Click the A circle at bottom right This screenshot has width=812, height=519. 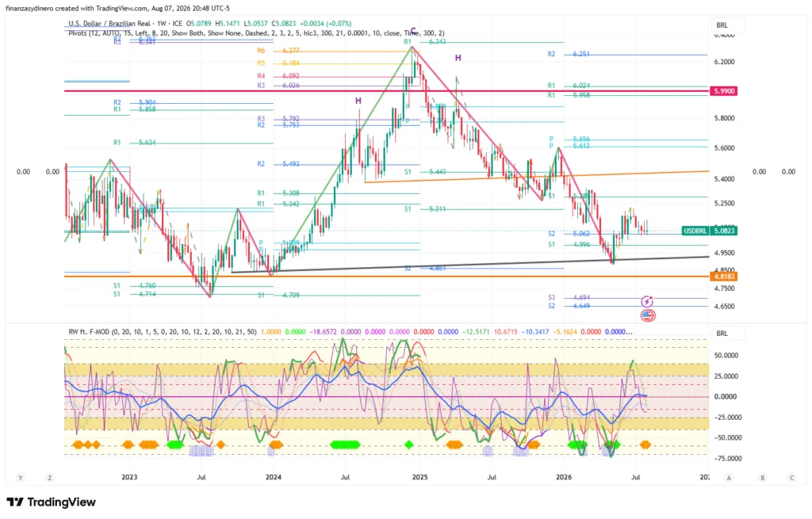pos(729,478)
